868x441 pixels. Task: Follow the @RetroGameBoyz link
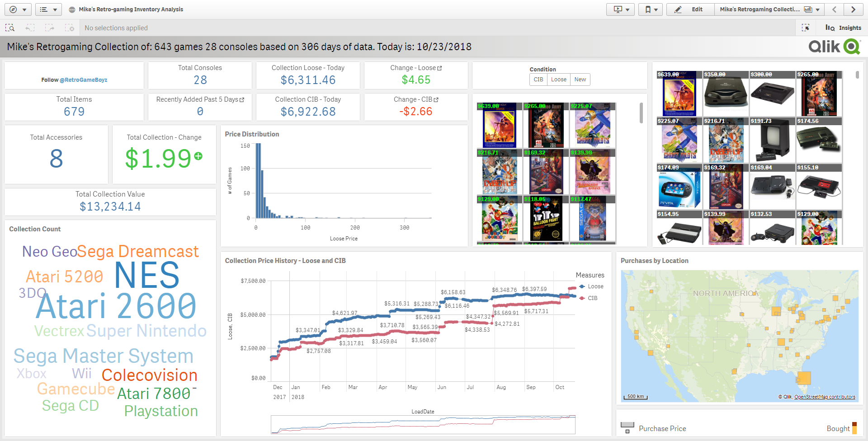coord(83,80)
